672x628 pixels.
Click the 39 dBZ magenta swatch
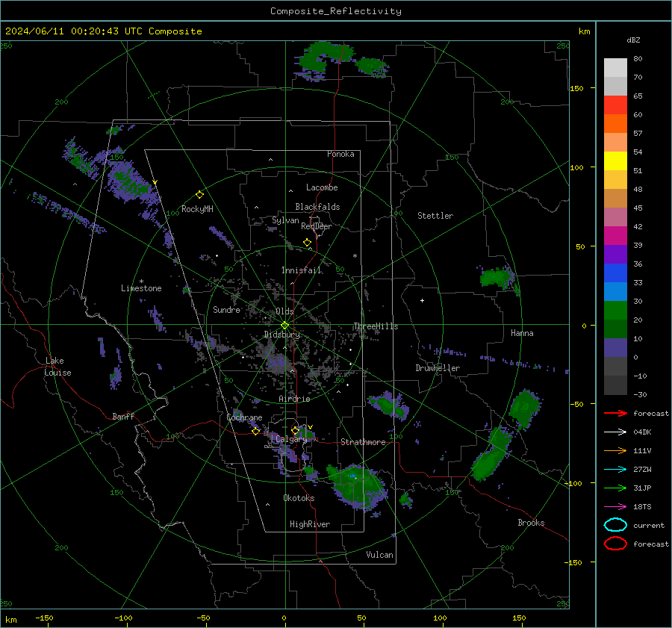(x=615, y=235)
